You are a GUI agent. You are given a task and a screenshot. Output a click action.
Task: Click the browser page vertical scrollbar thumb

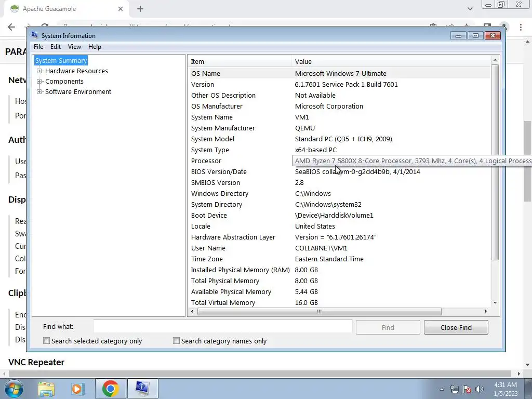(528, 161)
